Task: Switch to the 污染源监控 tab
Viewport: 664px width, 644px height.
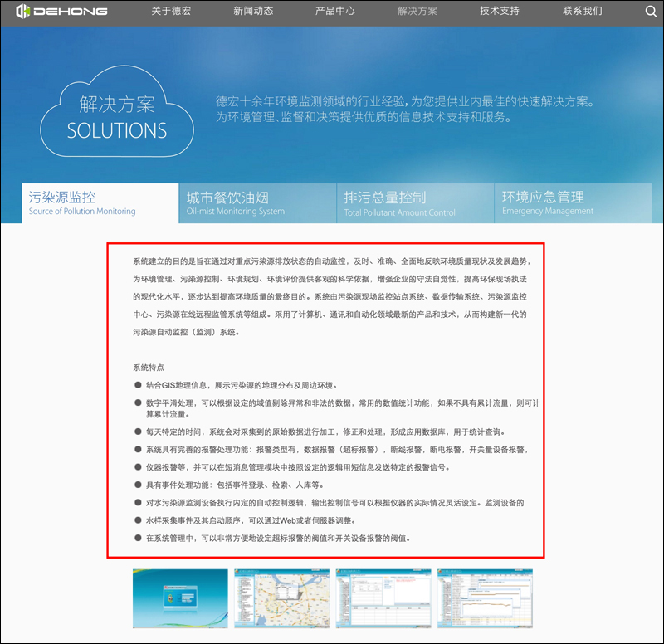Action: [100, 202]
